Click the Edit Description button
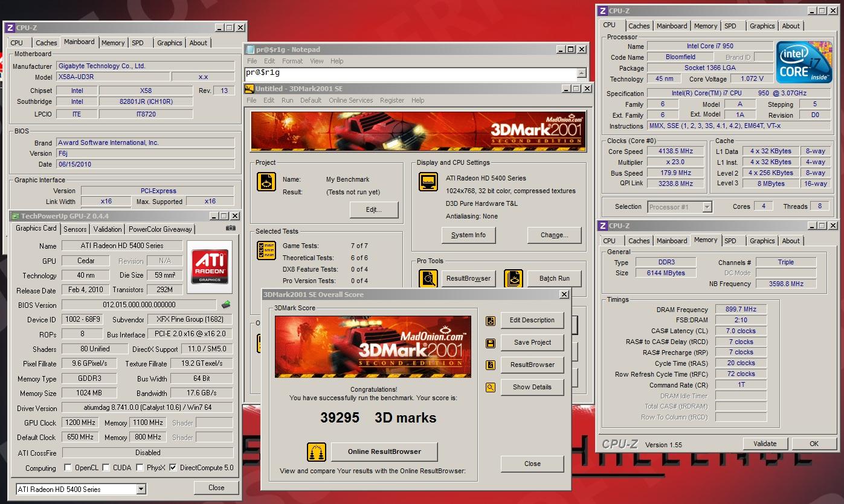The height and width of the screenshot is (504, 844). [532, 320]
